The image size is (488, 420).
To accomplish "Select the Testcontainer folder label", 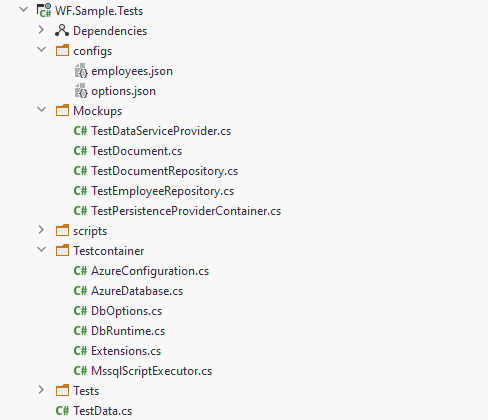I will click(x=109, y=251).
